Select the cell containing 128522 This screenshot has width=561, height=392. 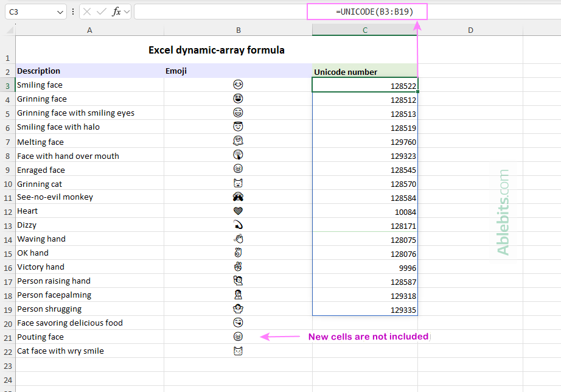pos(365,85)
